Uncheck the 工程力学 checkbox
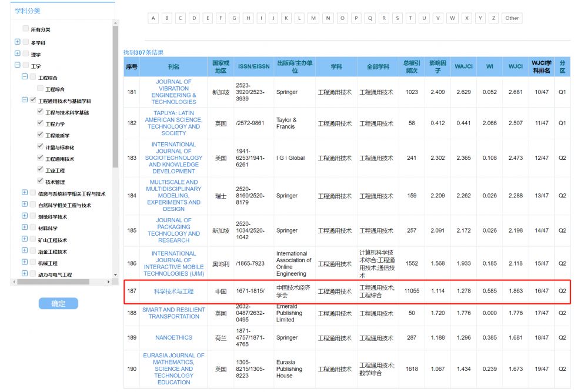This screenshot has width=588, height=392. click(x=40, y=123)
